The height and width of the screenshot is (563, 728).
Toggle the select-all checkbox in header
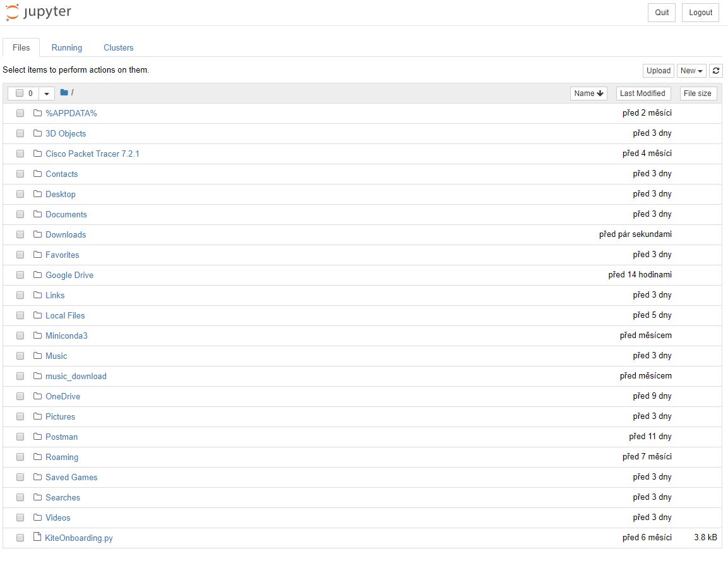pos(20,93)
